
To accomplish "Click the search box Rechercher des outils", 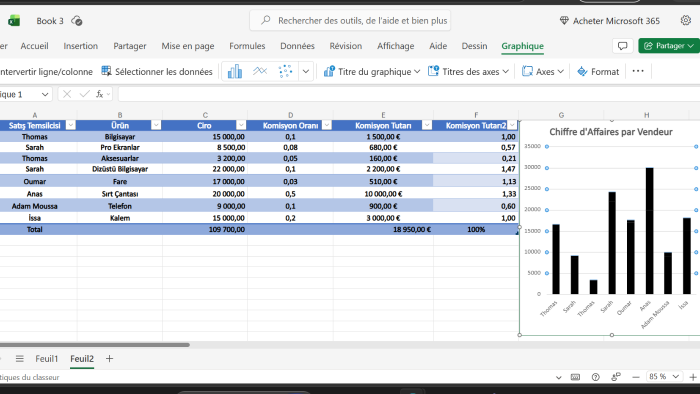I will (350, 21).
